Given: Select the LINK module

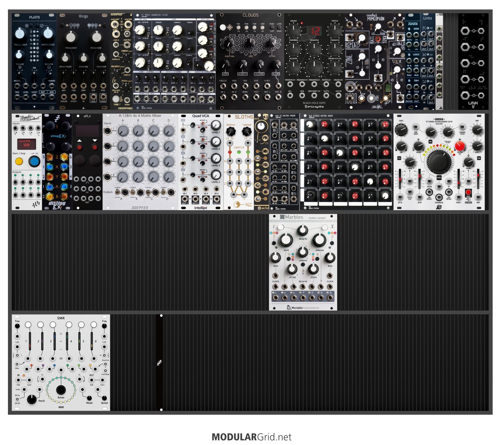Looking at the screenshot, I should click(473, 62).
